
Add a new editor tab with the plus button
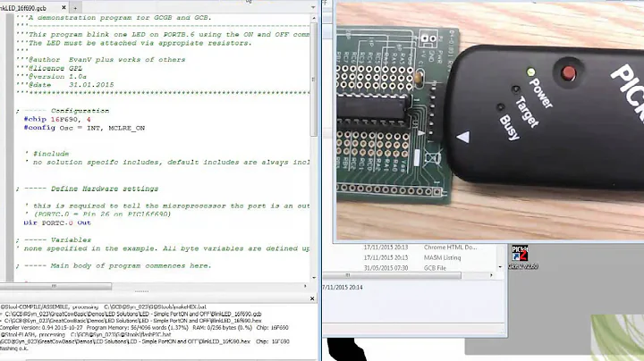pos(75,8)
